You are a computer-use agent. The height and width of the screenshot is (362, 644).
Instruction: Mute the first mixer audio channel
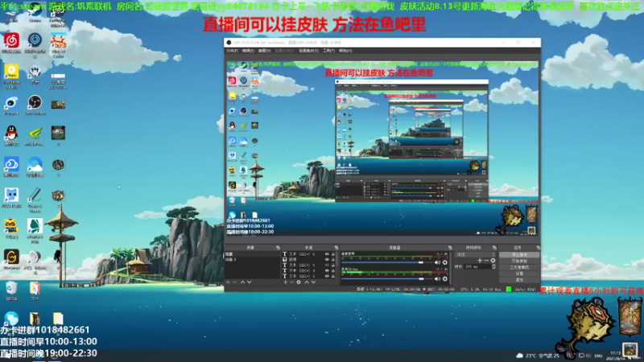(437, 262)
